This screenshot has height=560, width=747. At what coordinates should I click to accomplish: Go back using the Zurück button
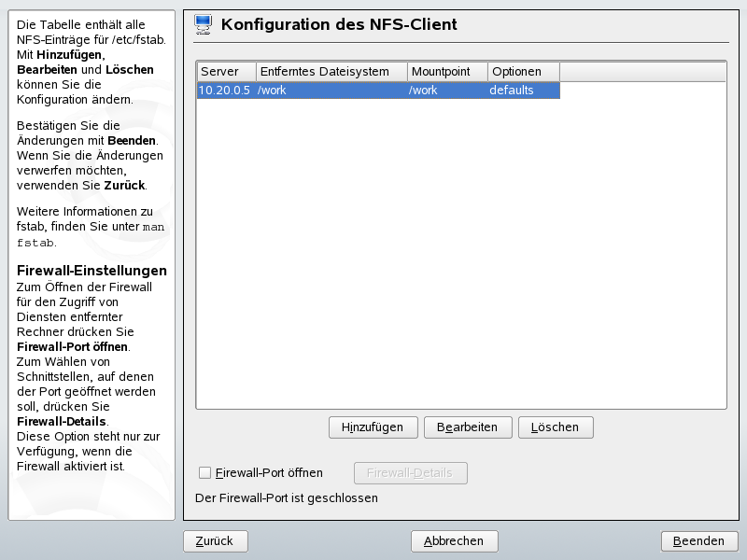(x=215, y=540)
